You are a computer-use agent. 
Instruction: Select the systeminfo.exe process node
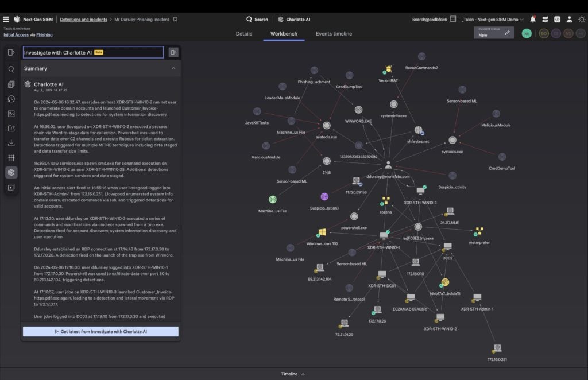tap(393, 104)
